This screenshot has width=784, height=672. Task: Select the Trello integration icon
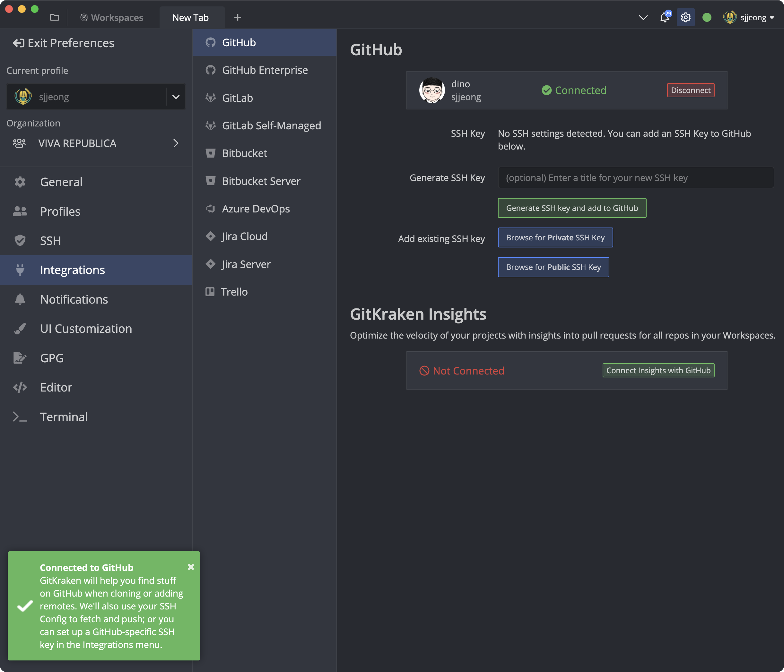(210, 292)
